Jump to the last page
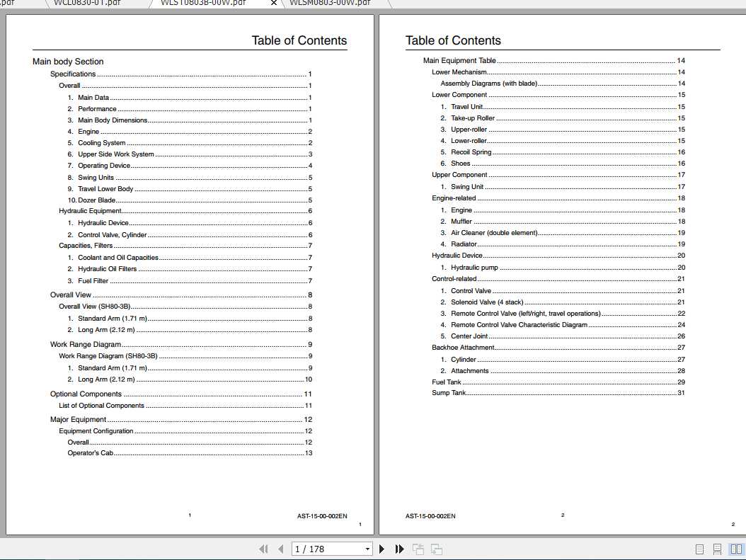The width and height of the screenshot is (746, 560). (x=400, y=549)
